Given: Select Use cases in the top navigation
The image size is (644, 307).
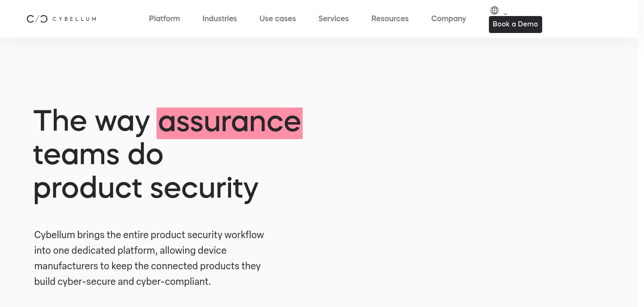Looking at the screenshot, I should [x=278, y=19].
